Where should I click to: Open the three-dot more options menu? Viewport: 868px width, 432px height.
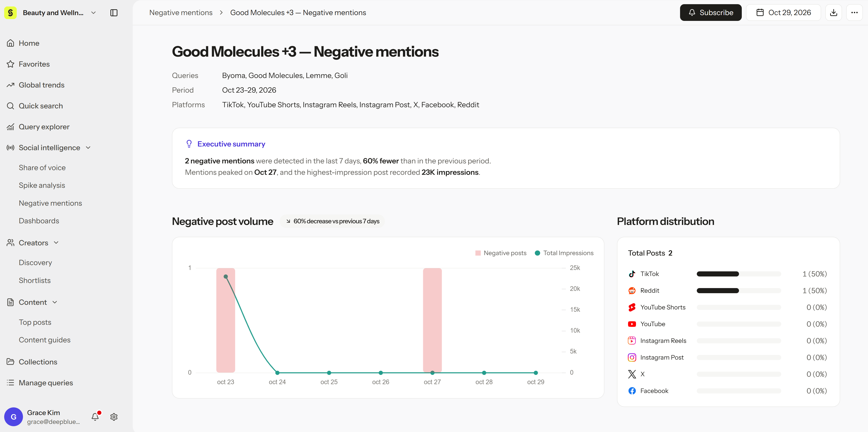point(854,13)
